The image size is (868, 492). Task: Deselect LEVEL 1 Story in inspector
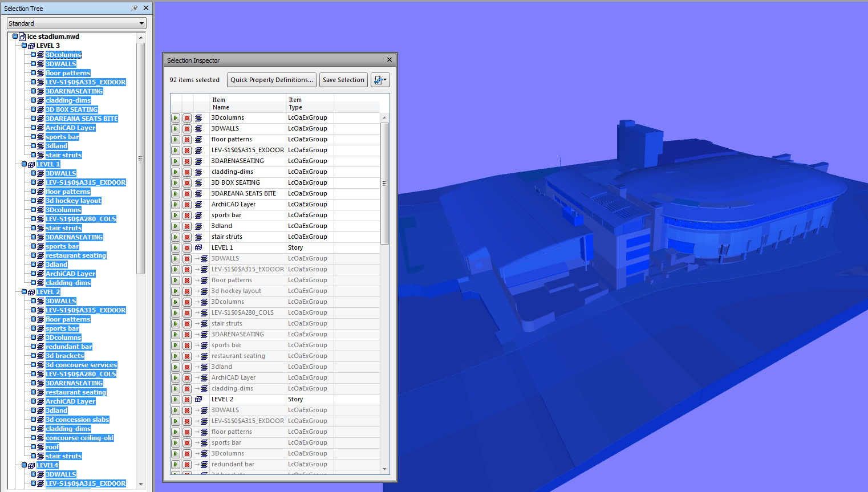tap(186, 248)
